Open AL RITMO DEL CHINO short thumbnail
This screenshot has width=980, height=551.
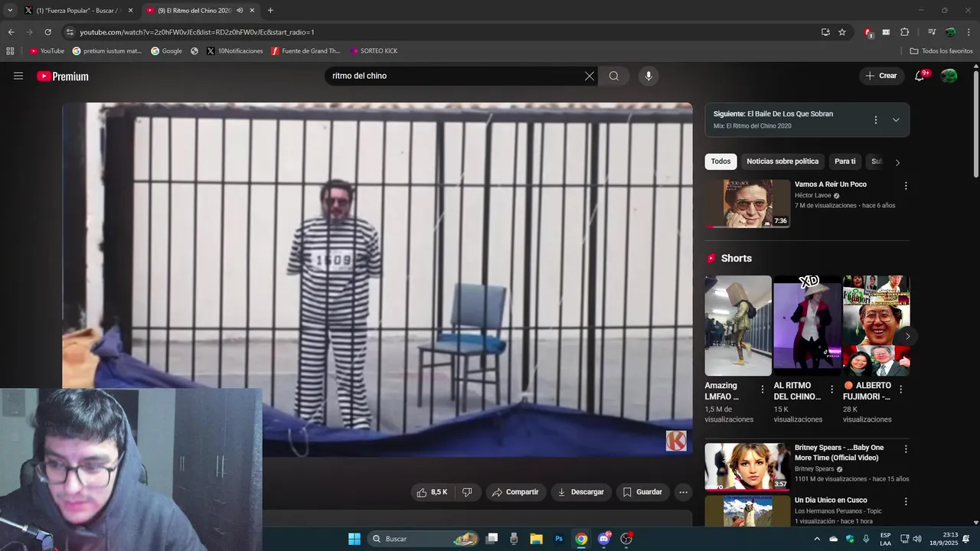click(807, 325)
